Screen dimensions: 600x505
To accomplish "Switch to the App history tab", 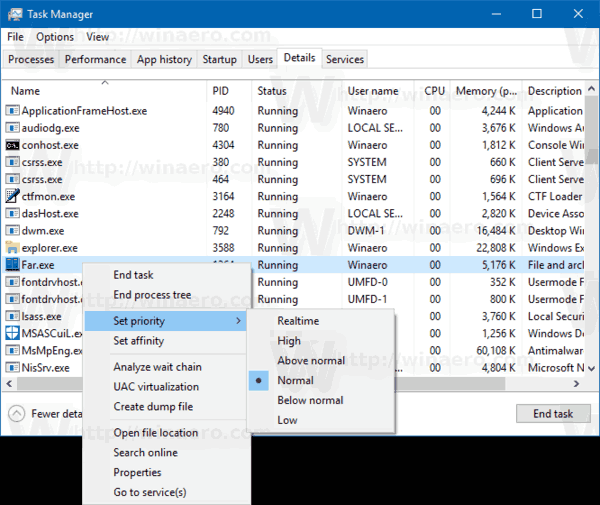I will [164, 59].
